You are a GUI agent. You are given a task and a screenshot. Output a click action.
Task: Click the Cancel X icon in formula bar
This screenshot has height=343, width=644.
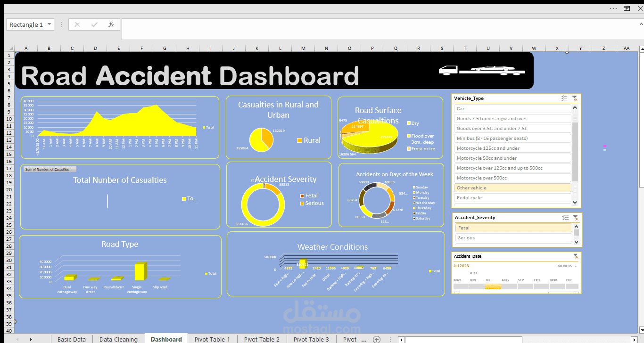77,24
